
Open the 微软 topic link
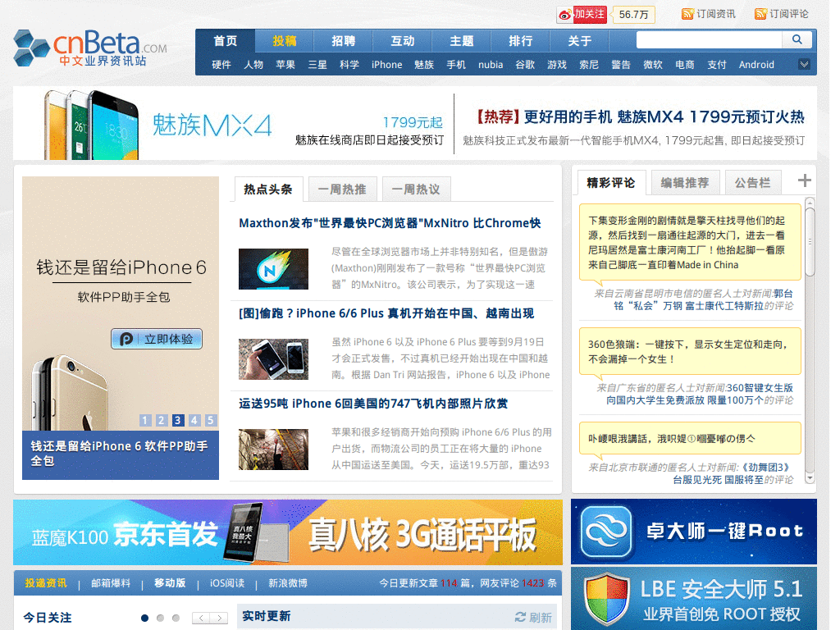[652, 64]
